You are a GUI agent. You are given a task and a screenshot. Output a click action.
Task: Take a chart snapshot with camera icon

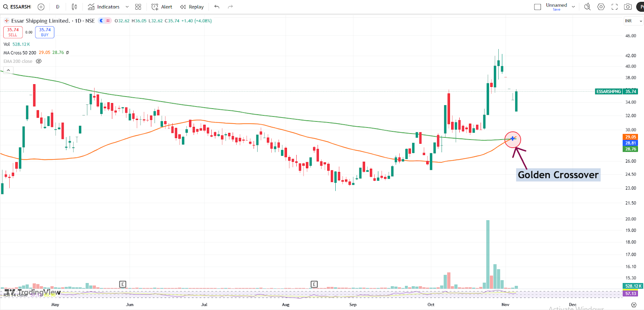pos(628,7)
